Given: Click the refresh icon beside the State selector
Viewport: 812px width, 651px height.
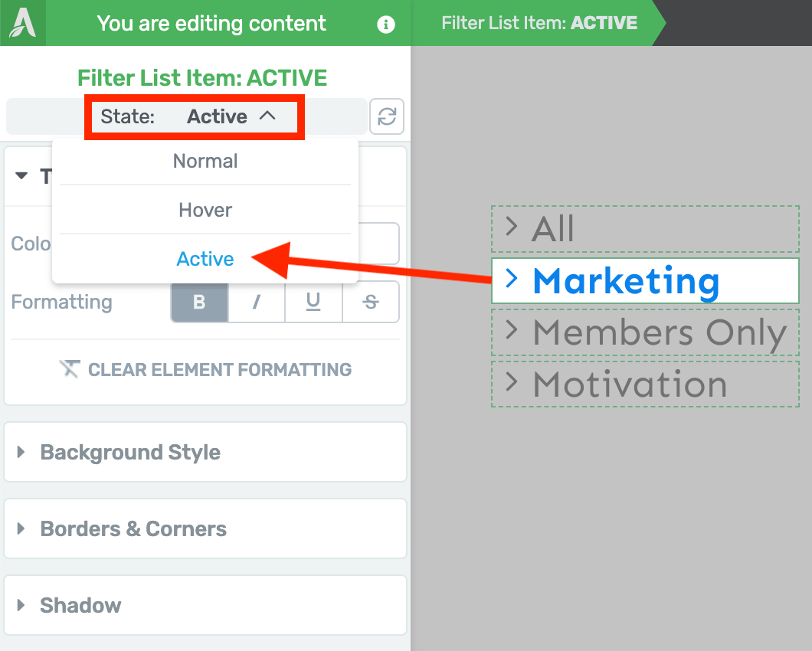Looking at the screenshot, I should pos(387,116).
